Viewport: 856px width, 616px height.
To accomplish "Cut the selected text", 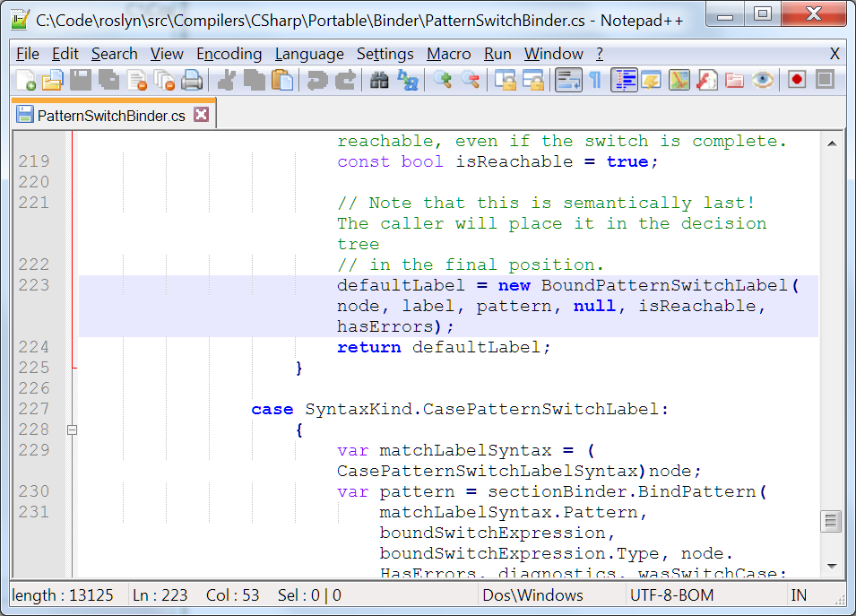I will (x=226, y=80).
